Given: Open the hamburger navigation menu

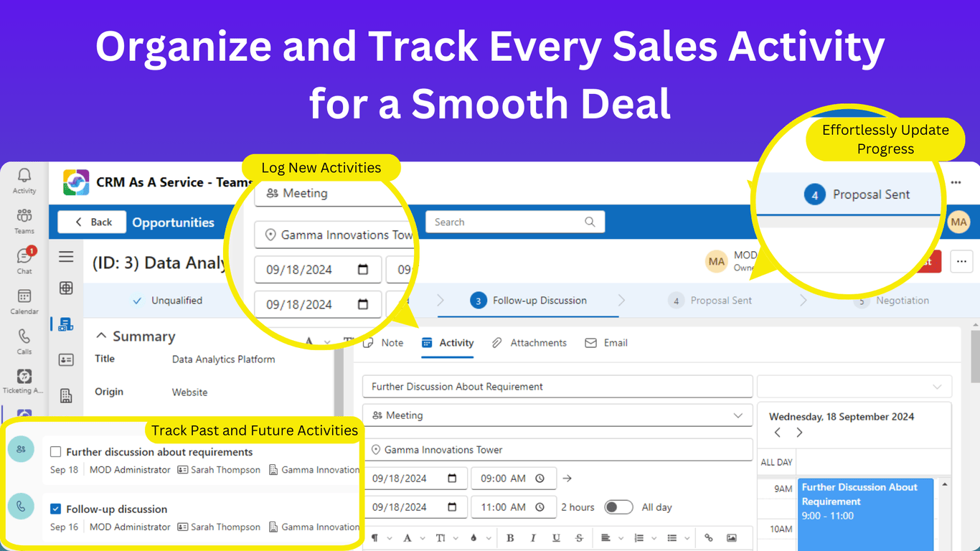Looking at the screenshot, I should pos(66,257).
